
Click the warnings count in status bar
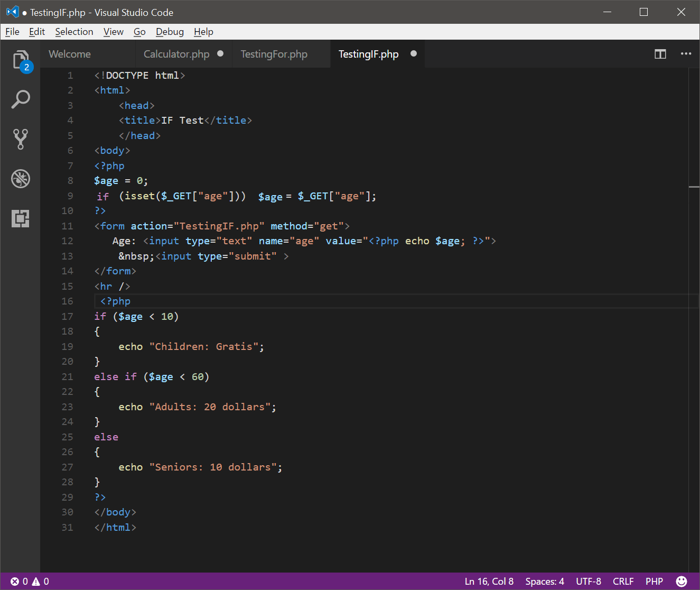(41, 581)
